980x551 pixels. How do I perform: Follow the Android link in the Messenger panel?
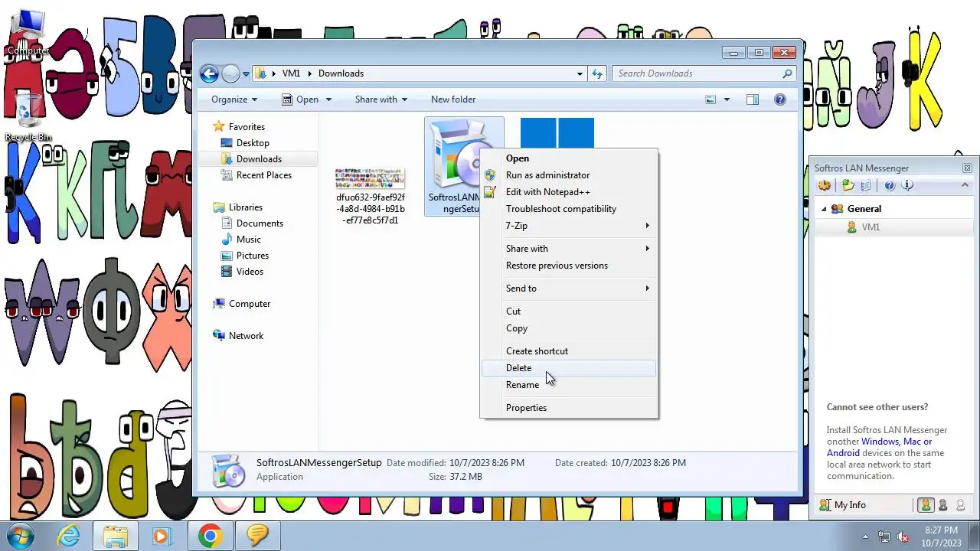tap(844, 453)
